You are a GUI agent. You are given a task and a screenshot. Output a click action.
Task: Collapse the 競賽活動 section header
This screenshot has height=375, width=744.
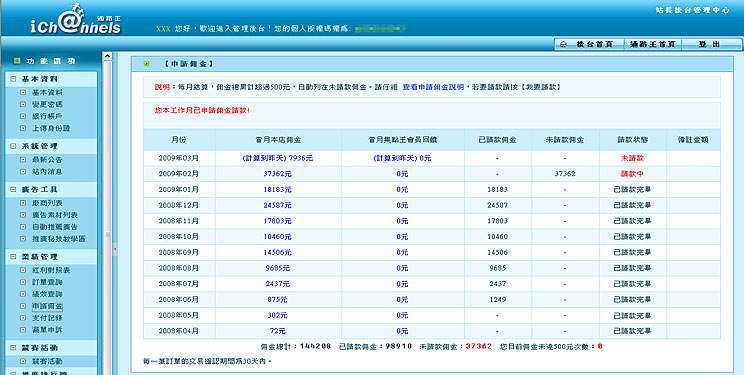(13, 348)
